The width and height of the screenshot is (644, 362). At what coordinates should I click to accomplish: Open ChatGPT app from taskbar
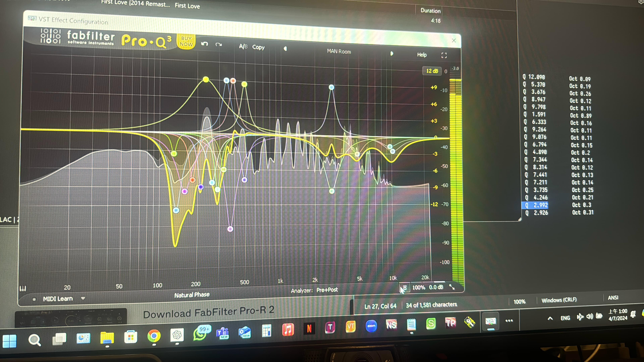(177, 335)
